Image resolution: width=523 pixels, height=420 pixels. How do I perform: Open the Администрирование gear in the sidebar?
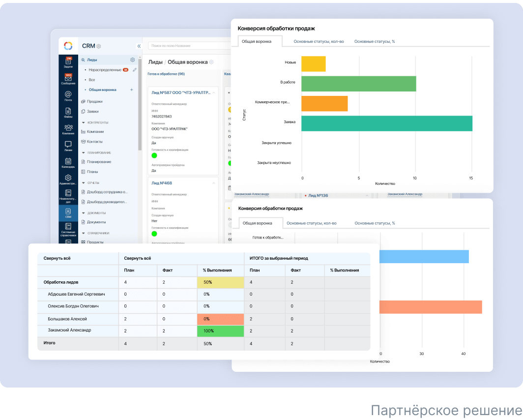(x=68, y=179)
